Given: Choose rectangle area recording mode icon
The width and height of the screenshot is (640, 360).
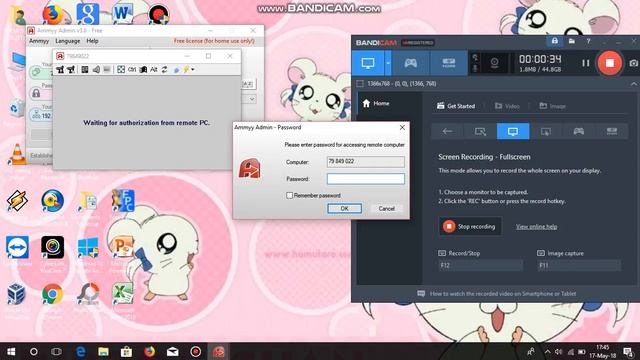Looking at the screenshot, I should click(x=480, y=131).
